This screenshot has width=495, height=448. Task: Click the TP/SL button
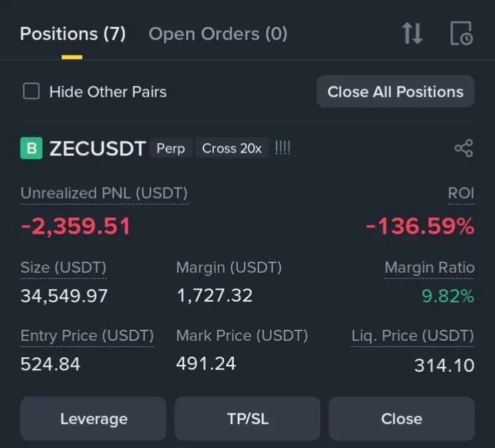pos(247,418)
